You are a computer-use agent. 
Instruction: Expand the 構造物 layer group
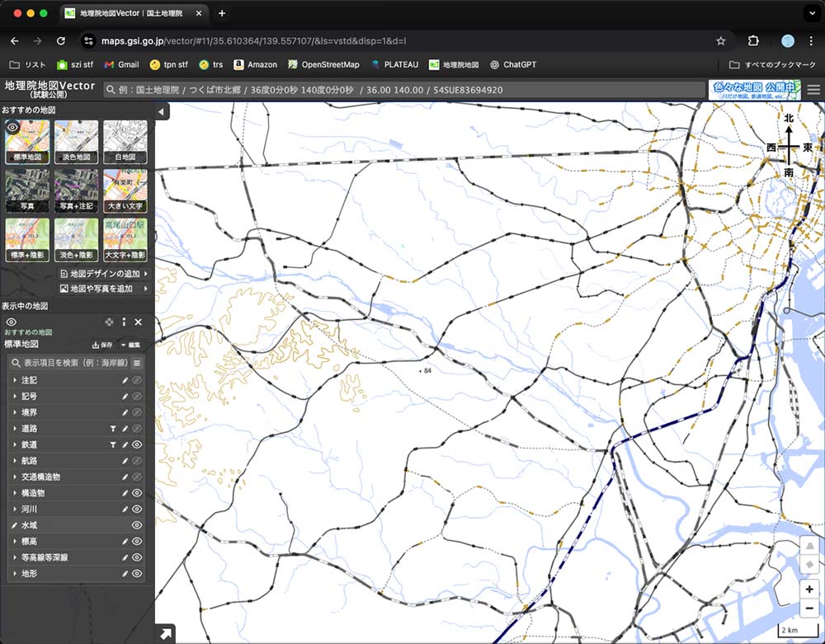tap(14, 493)
